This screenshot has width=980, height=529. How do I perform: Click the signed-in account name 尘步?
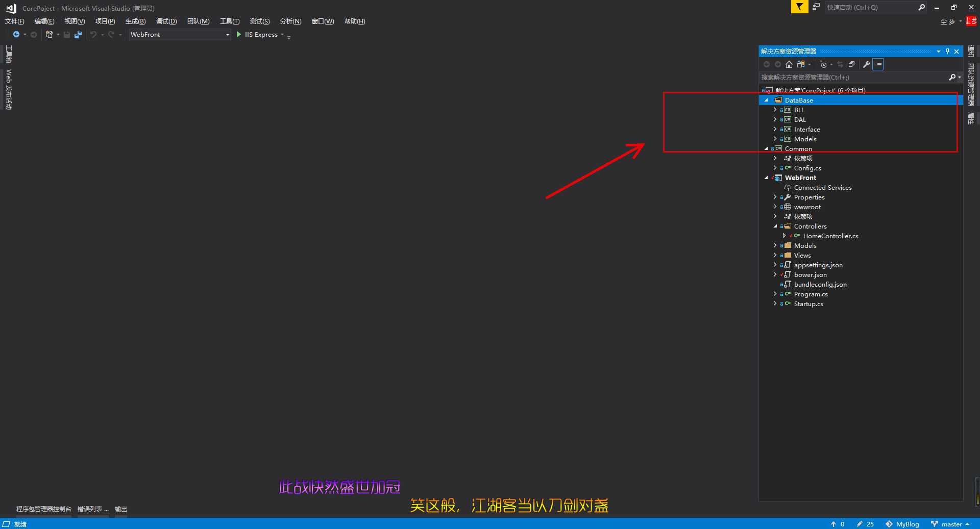947,21
